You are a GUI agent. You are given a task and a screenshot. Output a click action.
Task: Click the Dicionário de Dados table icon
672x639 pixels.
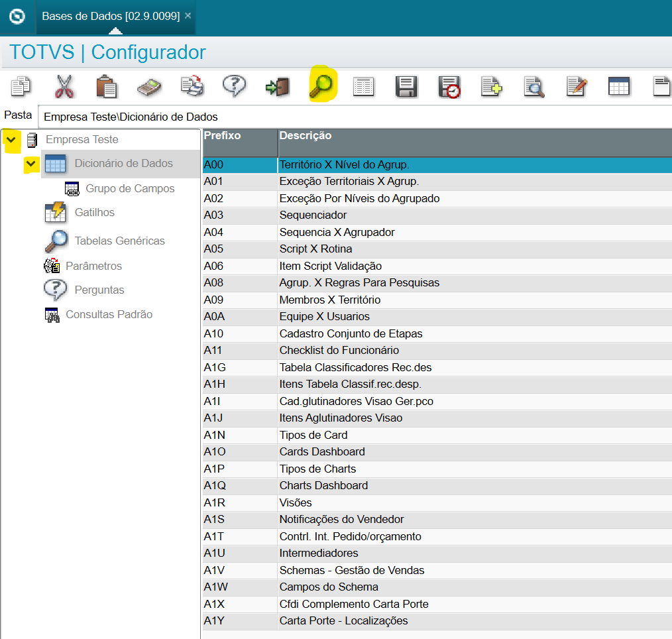coord(55,164)
